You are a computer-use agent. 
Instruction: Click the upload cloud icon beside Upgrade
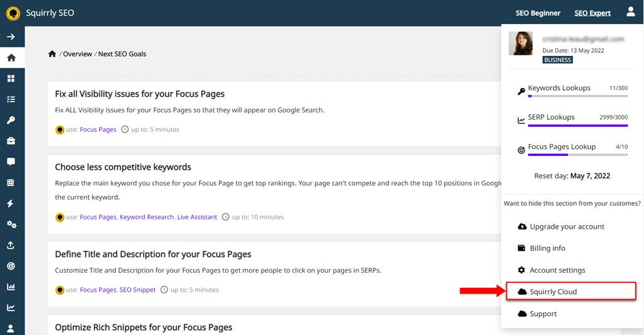522,227
